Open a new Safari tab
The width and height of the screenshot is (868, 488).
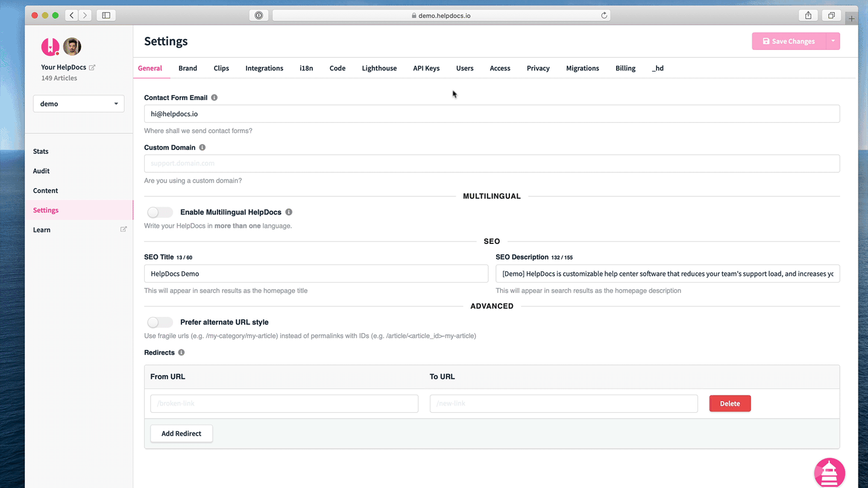851,19
